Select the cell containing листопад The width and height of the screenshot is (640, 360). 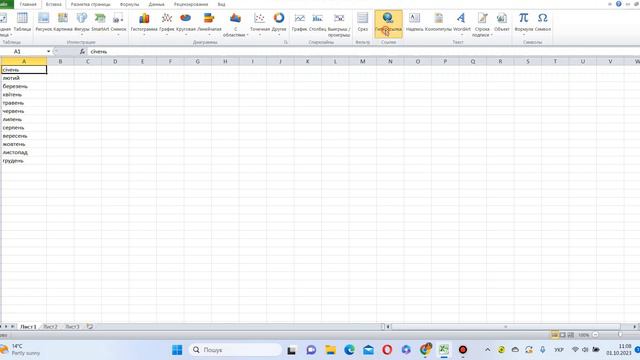coord(24,152)
